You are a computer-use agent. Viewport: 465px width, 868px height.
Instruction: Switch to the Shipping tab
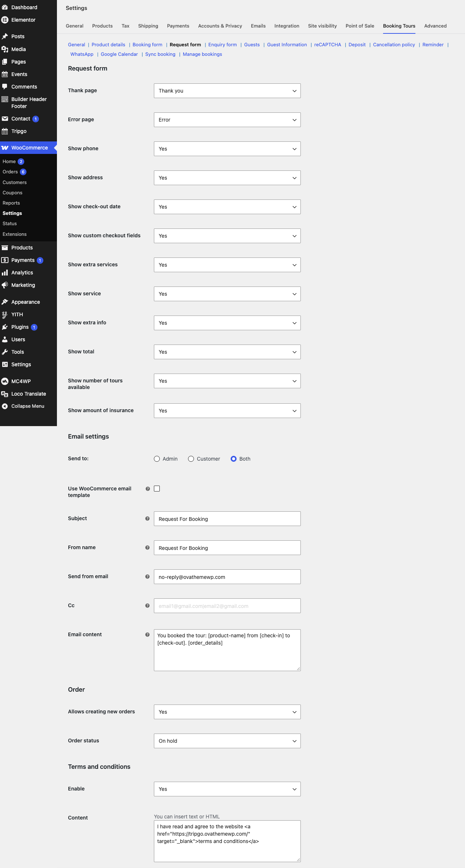(148, 26)
